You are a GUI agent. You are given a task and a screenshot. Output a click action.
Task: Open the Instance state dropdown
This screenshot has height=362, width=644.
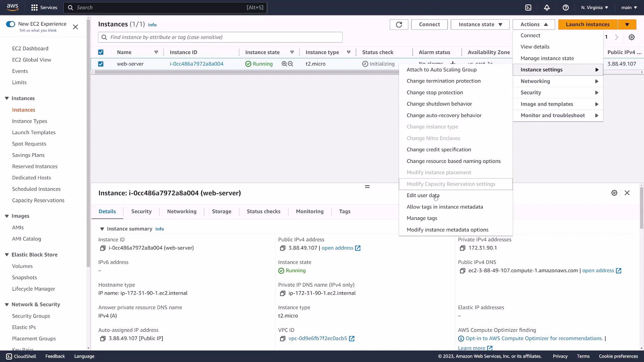click(x=480, y=24)
